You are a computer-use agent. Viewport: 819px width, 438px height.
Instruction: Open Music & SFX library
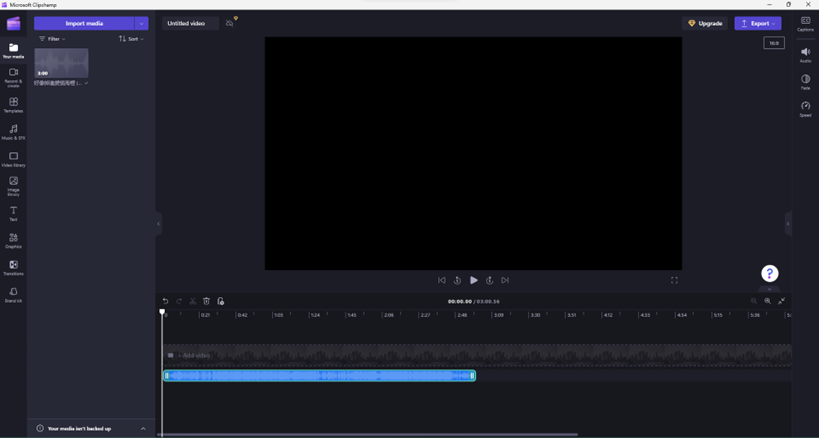point(13,132)
